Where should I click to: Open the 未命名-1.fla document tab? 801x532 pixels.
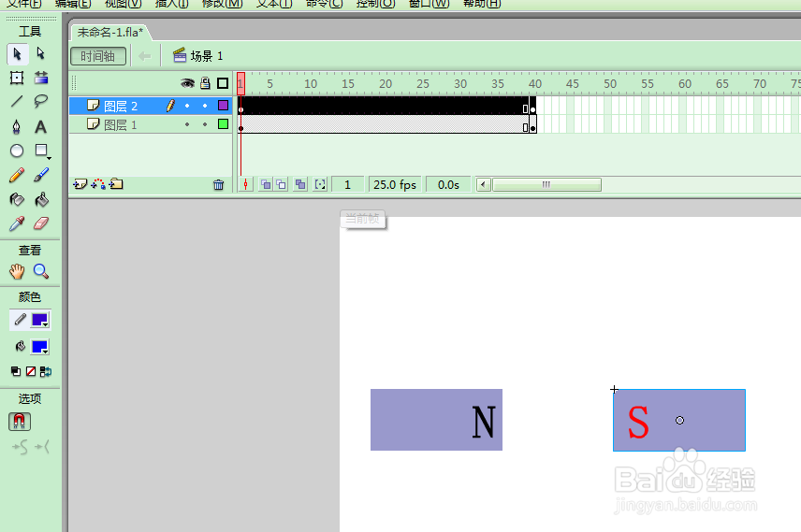tap(109, 32)
